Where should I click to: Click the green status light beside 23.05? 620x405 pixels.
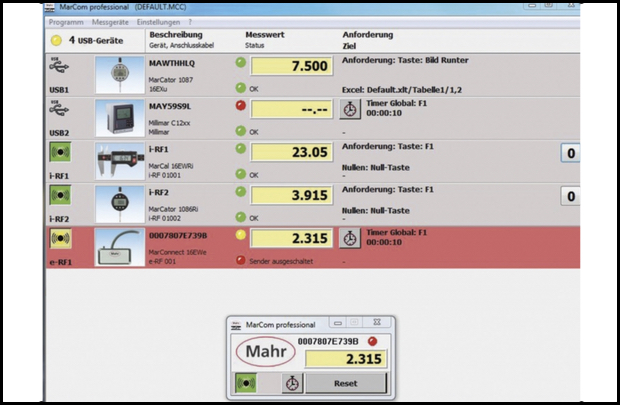[241, 149]
